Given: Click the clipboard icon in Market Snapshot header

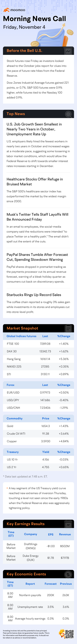Looking at the screenshot, I should pyautogui.click(x=68, y=328).
